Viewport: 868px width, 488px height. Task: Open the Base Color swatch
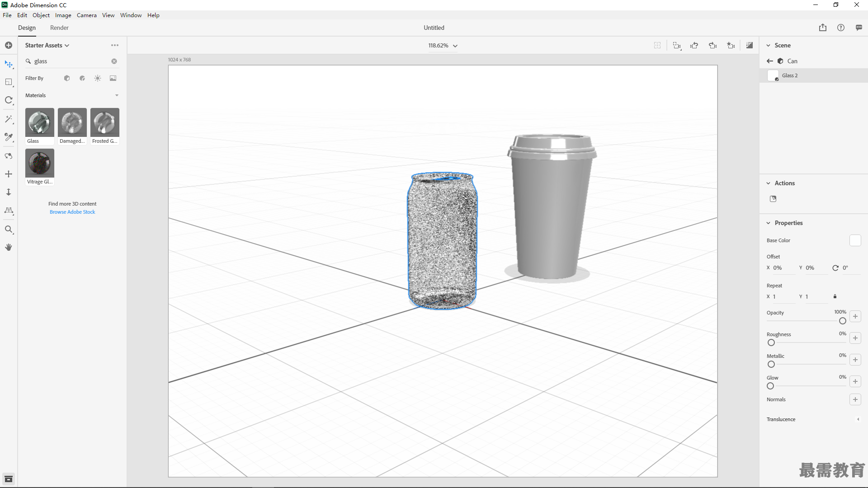pos(855,240)
